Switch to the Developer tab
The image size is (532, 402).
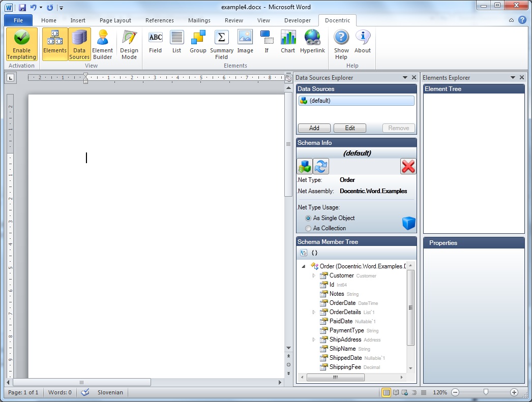[x=298, y=20]
